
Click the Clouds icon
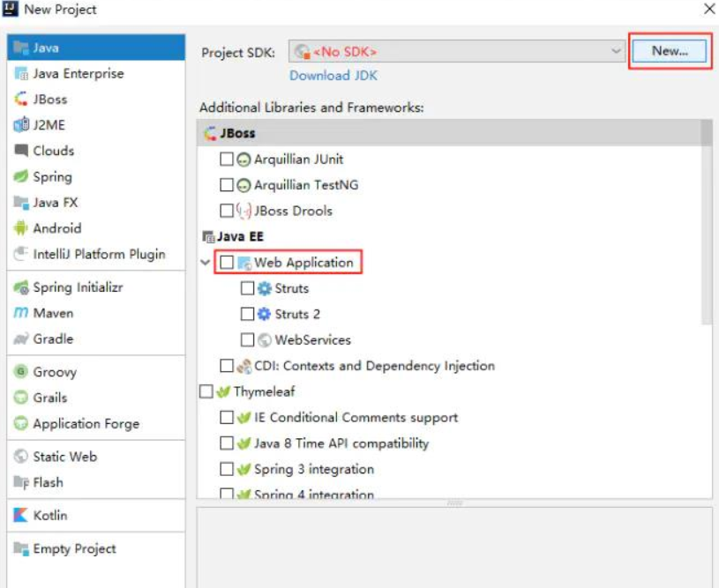point(21,151)
